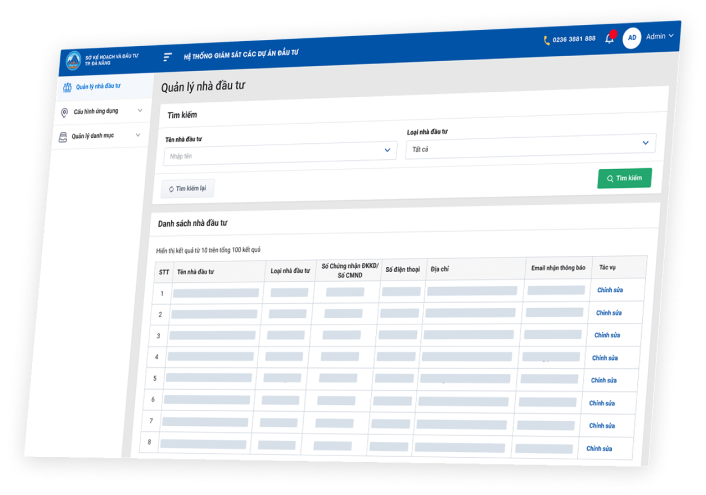Click the hamburger menu icon in header
This screenshot has height=495, width=706.
coord(168,57)
